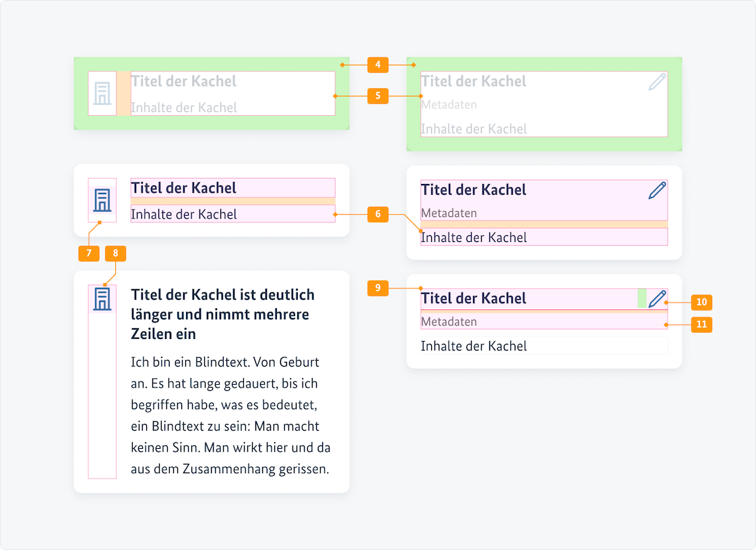The width and height of the screenshot is (756, 550).
Task: Click the "Ich bin ein Blindtext" paragraph
Action: (230, 416)
